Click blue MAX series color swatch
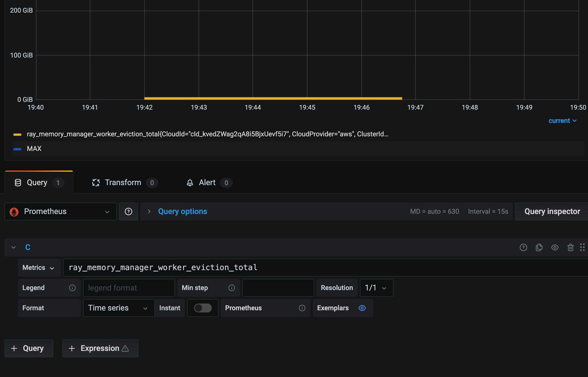This screenshot has width=588, height=377. [x=17, y=149]
